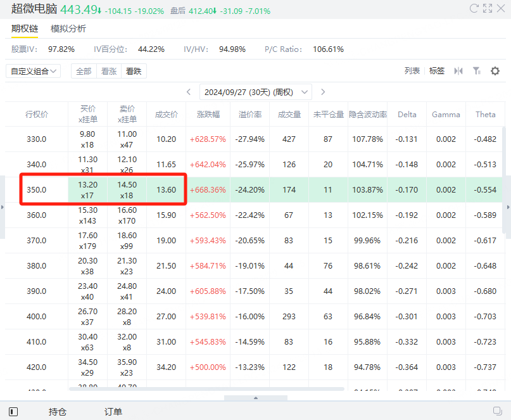The image size is (511, 420).
Task: Select the 350.0 strike price cell
Action: pos(37,190)
